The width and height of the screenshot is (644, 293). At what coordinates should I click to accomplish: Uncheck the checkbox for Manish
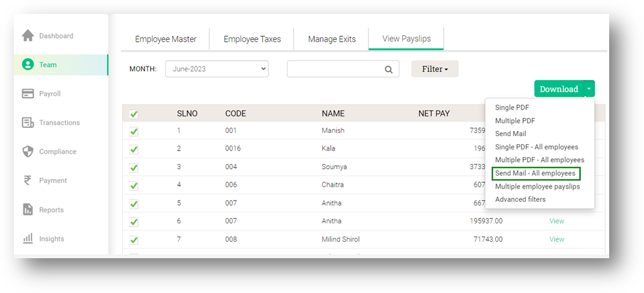click(x=134, y=132)
